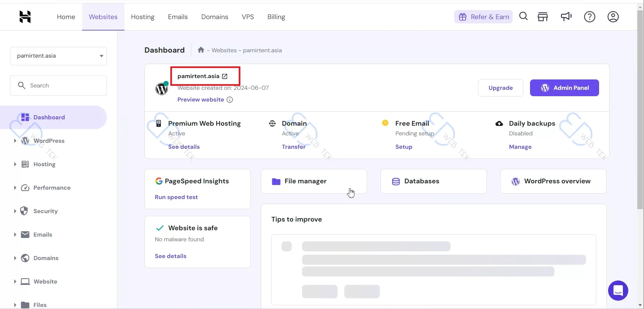Click the sidebar Search input field
644x309 pixels.
58,85
